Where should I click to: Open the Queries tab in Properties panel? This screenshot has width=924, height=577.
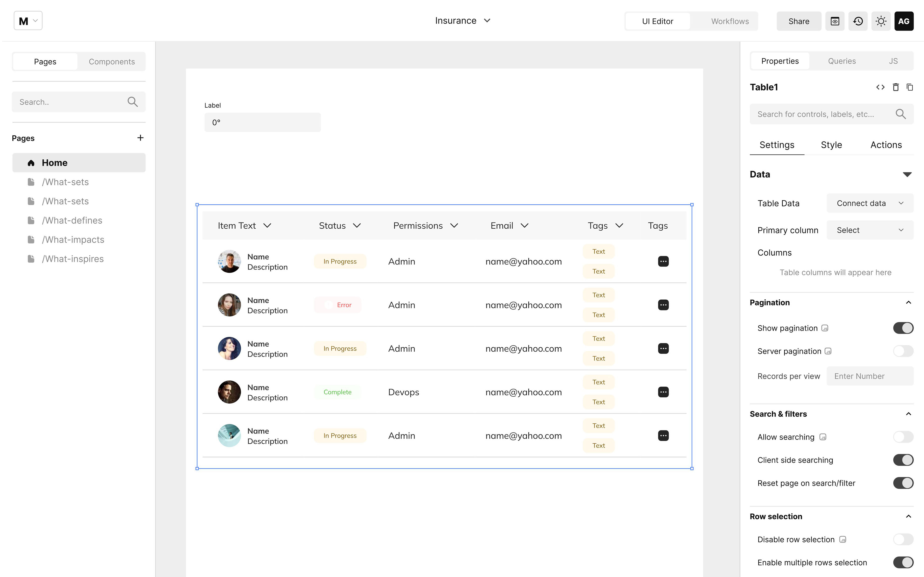(842, 61)
